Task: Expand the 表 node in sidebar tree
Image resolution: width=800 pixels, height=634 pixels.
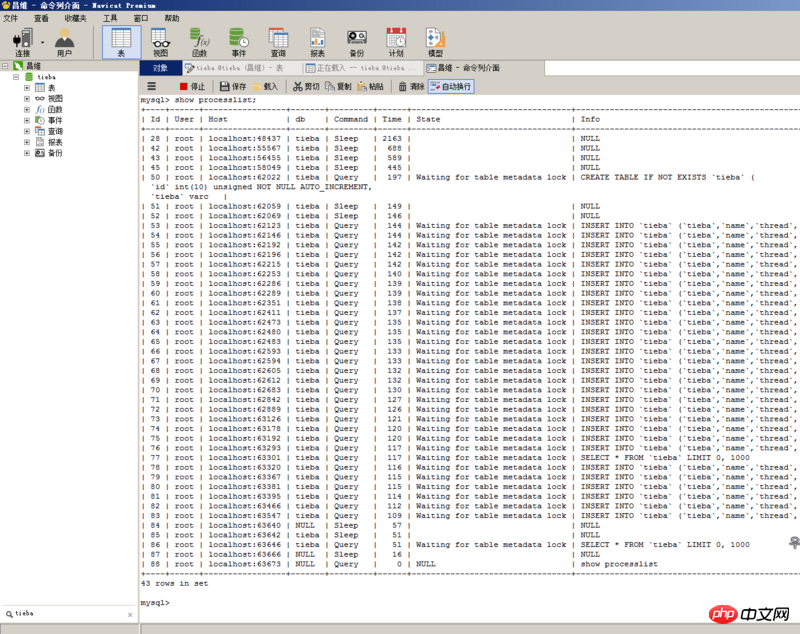Action: 27,88
